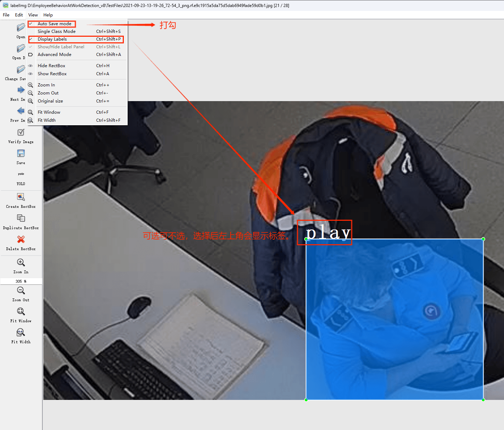This screenshot has width=504, height=430.
Task: Click the Open file toolbar icon
Action: click(x=21, y=27)
